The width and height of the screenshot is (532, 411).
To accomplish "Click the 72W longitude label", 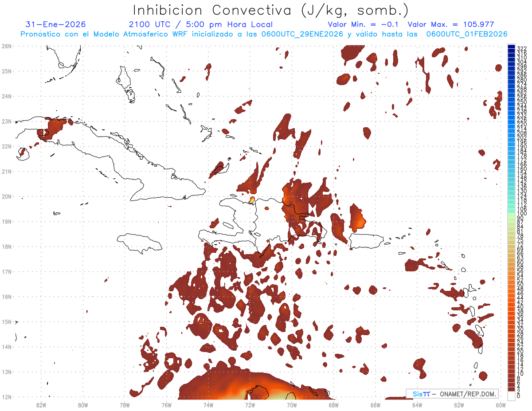I will coord(250,405).
